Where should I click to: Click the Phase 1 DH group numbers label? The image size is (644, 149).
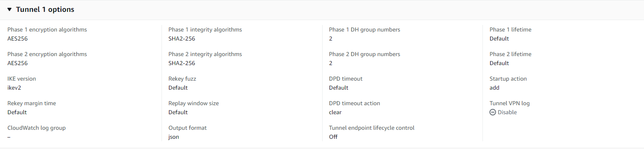click(x=364, y=29)
